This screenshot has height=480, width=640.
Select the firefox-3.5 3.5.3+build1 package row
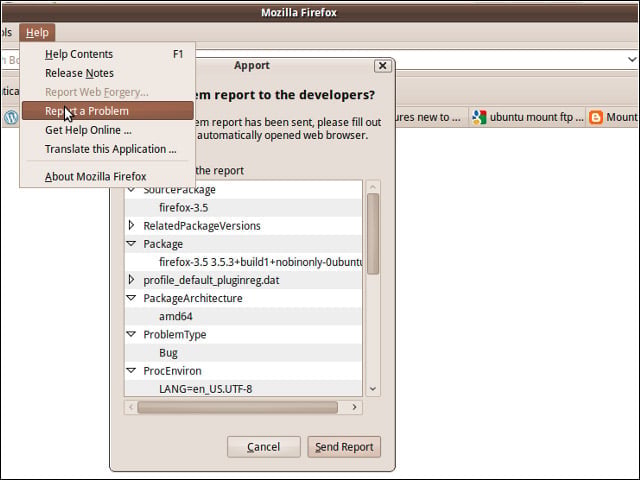243,262
